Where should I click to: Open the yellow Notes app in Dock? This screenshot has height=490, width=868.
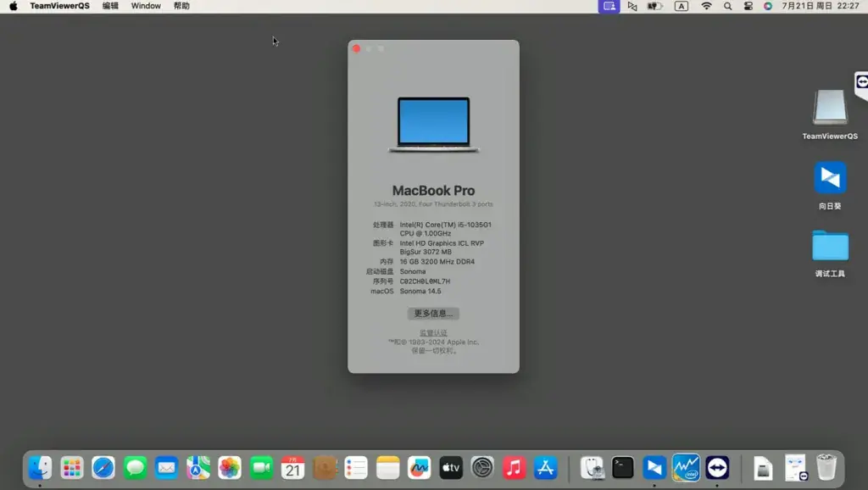coord(387,468)
